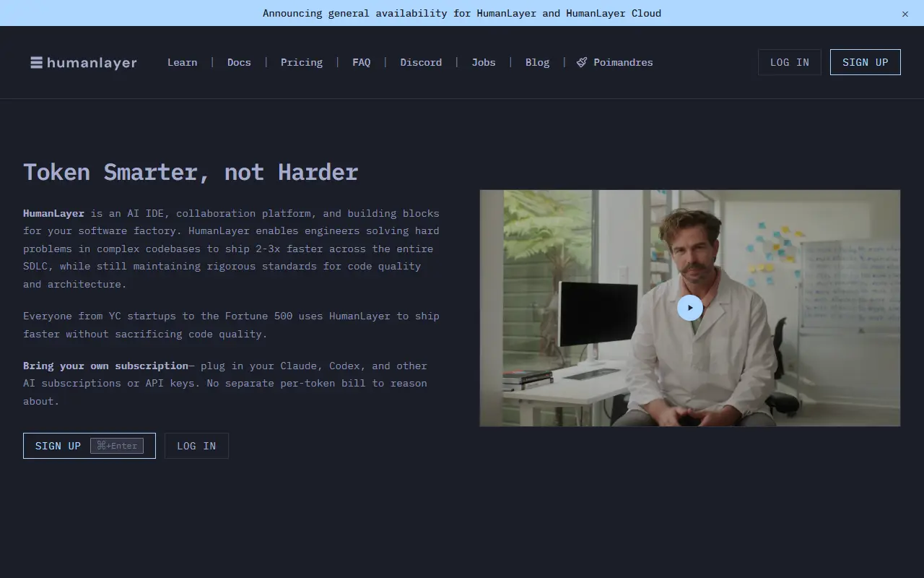Play the intro video
This screenshot has height=578, width=924.
click(x=690, y=308)
